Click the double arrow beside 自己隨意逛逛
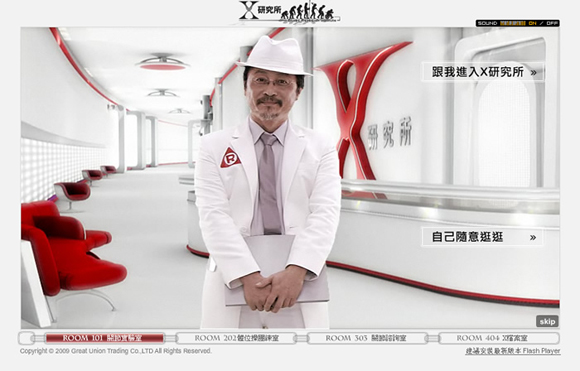 pos(533,237)
